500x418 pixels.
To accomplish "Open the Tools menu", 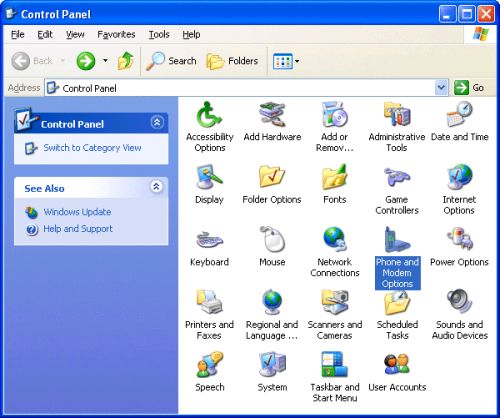I will tap(159, 34).
